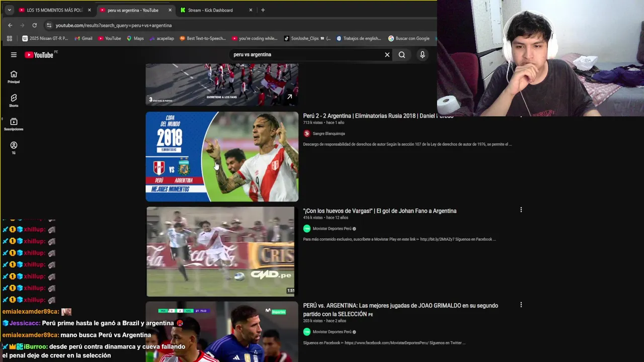Open the Suscripciones sidebar icon

[x=14, y=124]
